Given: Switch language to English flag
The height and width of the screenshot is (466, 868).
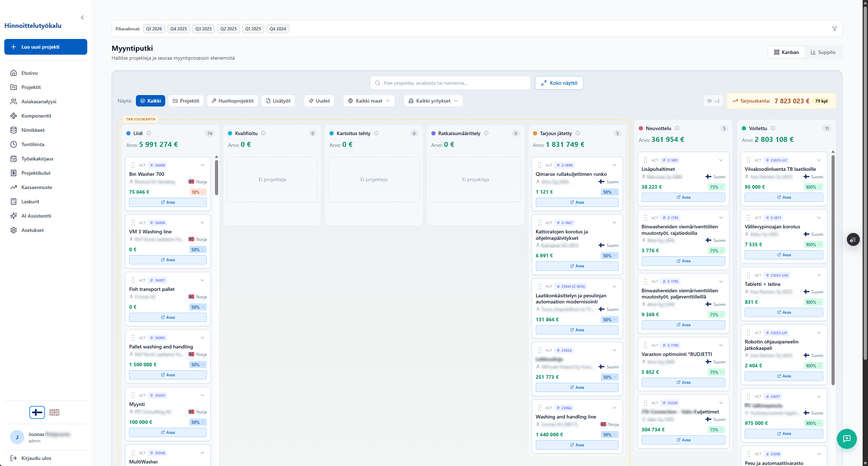Looking at the screenshot, I should [54, 412].
